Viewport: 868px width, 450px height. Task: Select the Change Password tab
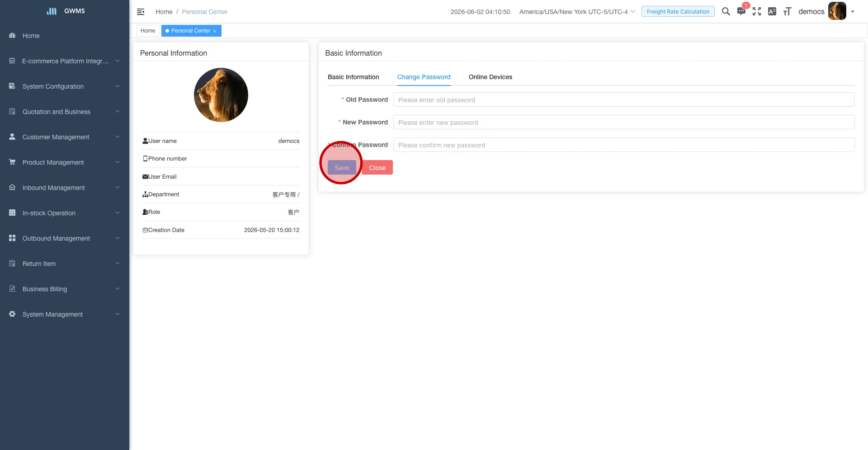point(424,77)
